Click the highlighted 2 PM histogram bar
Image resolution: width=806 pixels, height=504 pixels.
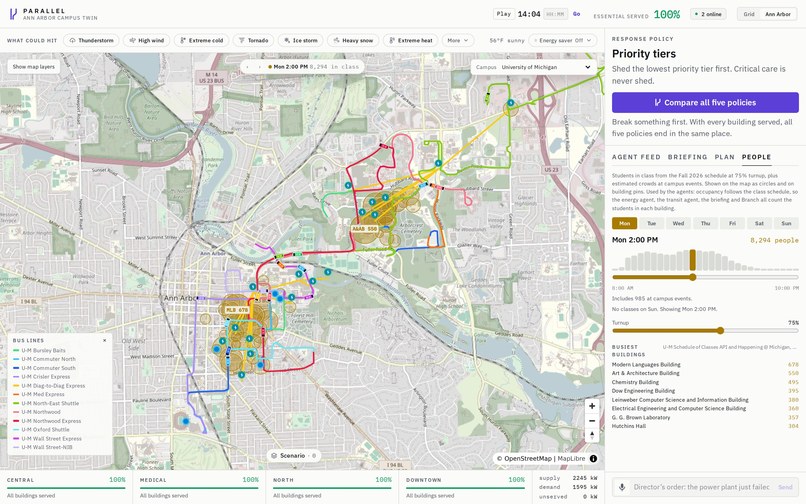click(x=692, y=260)
